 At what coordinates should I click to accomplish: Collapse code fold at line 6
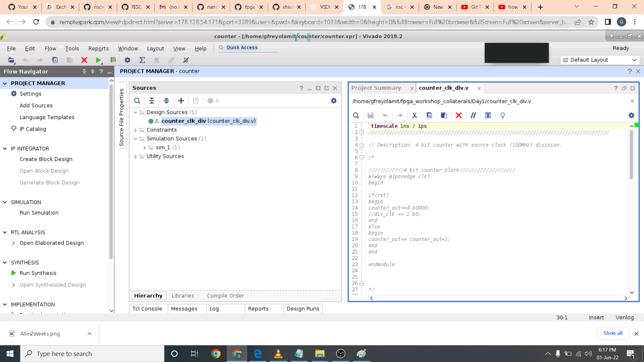pyautogui.click(x=362, y=158)
